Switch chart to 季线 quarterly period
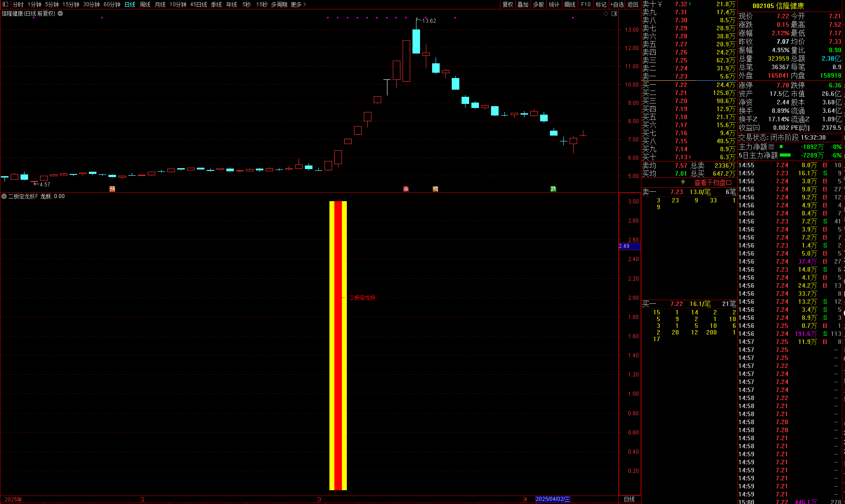Image resolution: width=845 pixels, height=504 pixels. pyautogui.click(x=216, y=4)
